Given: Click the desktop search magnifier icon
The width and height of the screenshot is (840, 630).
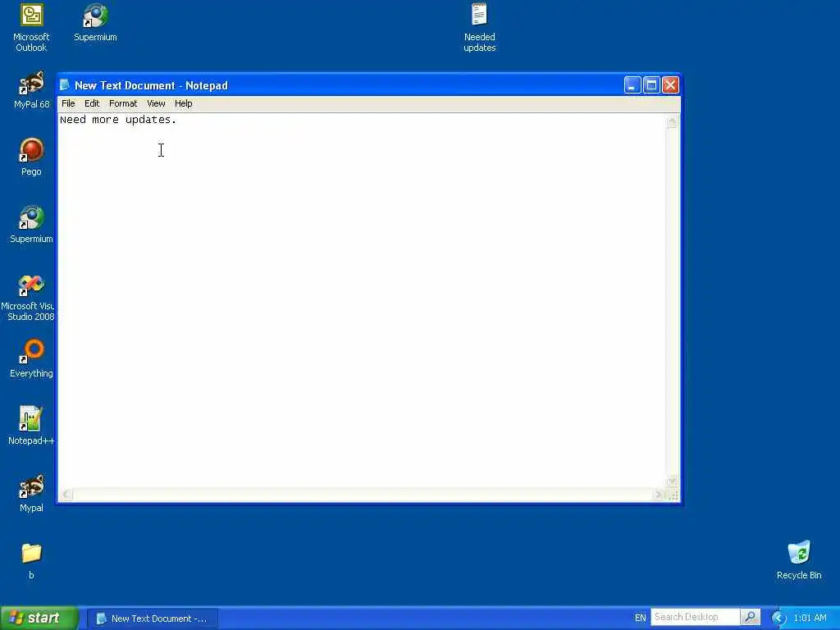Looking at the screenshot, I should coord(750,617).
